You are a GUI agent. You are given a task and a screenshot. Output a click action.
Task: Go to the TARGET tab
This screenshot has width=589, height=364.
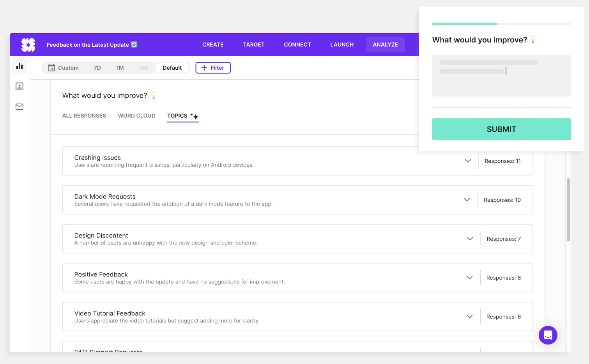(254, 45)
